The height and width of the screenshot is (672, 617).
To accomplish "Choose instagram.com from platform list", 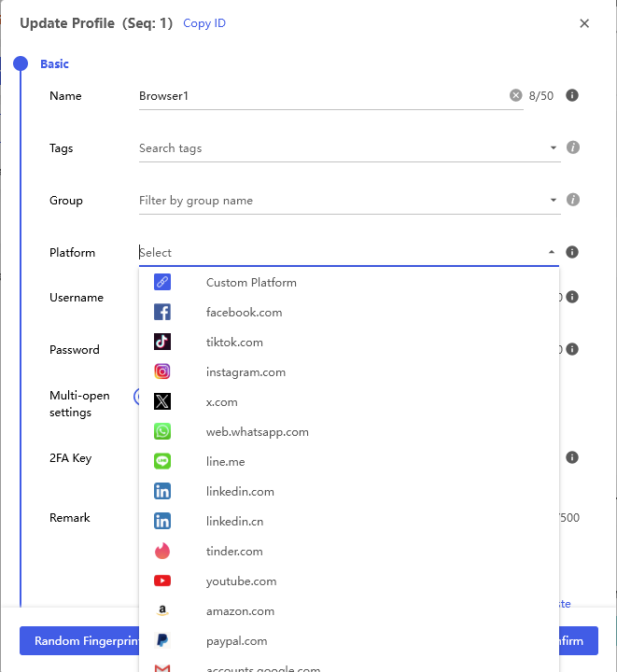I will click(x=349, y=371).
